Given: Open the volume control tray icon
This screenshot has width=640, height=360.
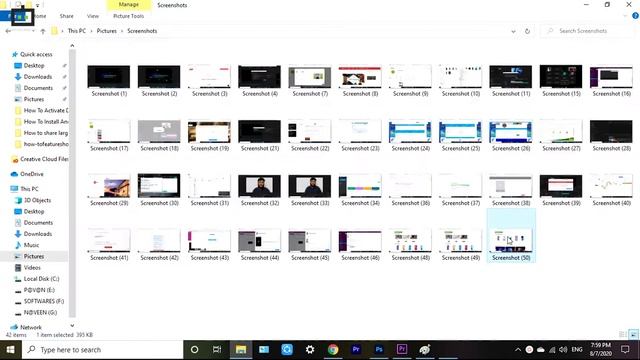Looking at the screenshot, I should [563, 350].
